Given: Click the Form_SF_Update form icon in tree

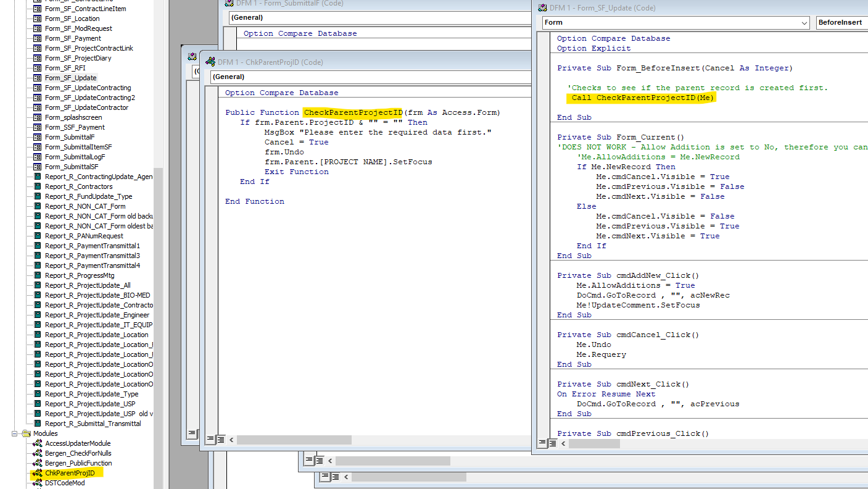Looking at the screenshot, I should [37, 78].
